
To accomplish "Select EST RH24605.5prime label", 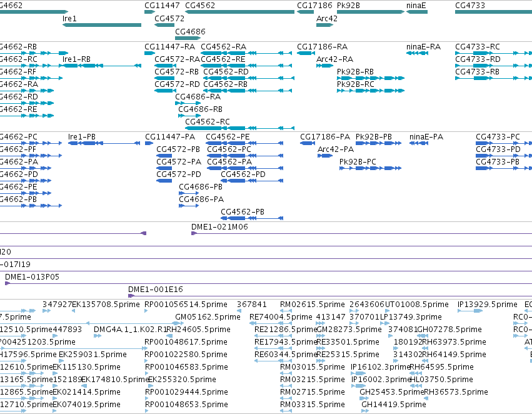I will coord(198,330).
